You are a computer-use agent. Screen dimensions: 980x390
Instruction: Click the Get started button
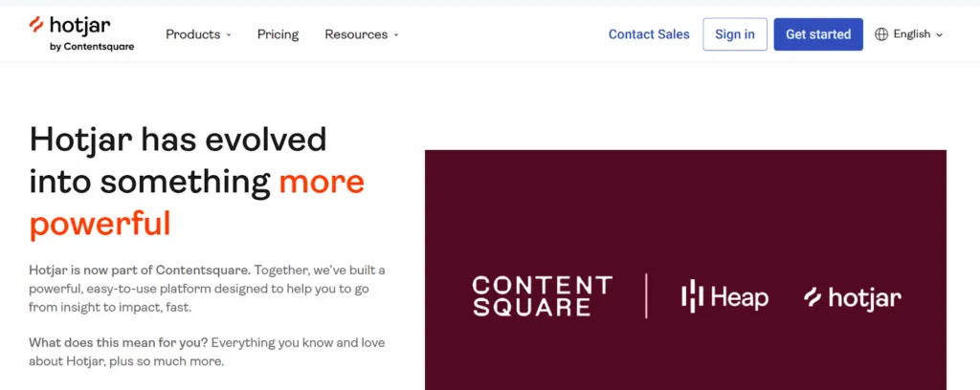click(818, 34)
